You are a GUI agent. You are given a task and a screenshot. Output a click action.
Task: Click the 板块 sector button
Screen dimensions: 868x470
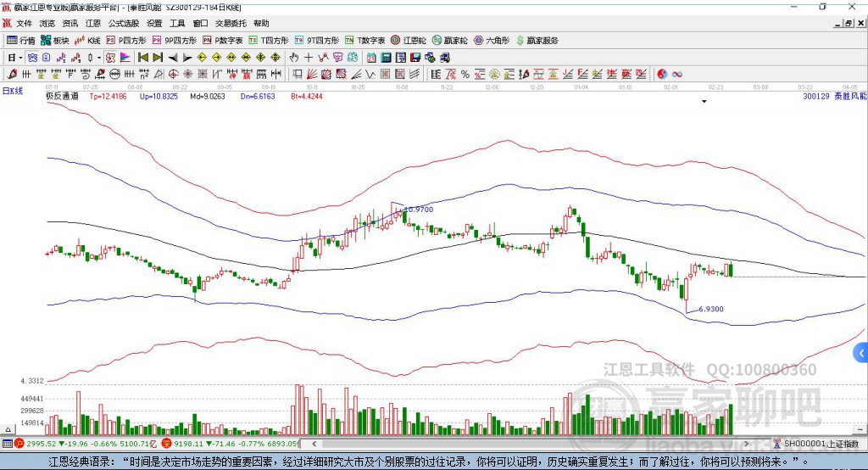pyautogui.click(x=54, y=41)
